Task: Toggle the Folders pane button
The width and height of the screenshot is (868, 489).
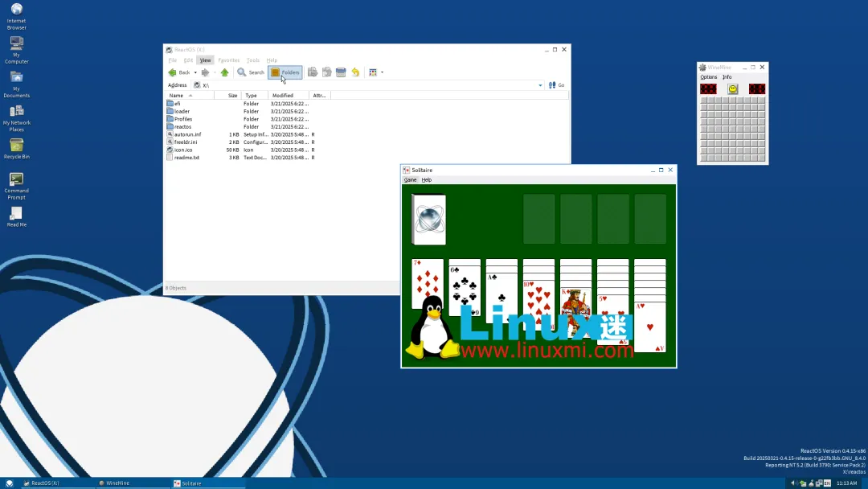Action: [x=285, y=72]
